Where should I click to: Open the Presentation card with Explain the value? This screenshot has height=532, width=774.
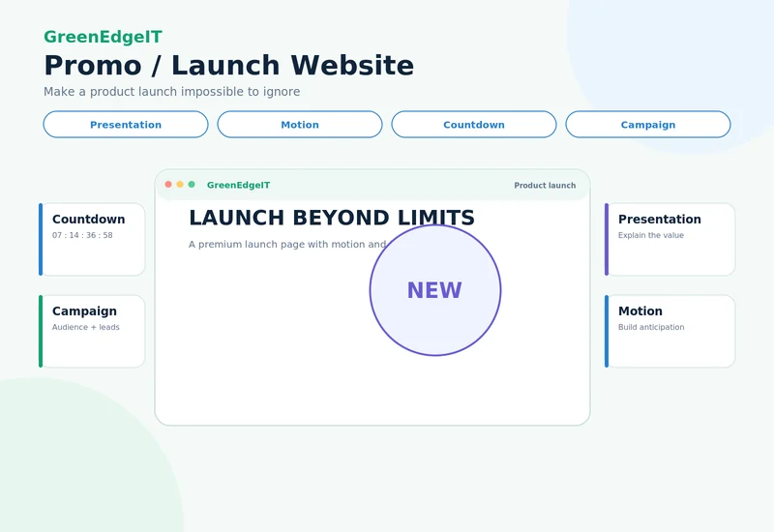670,239
